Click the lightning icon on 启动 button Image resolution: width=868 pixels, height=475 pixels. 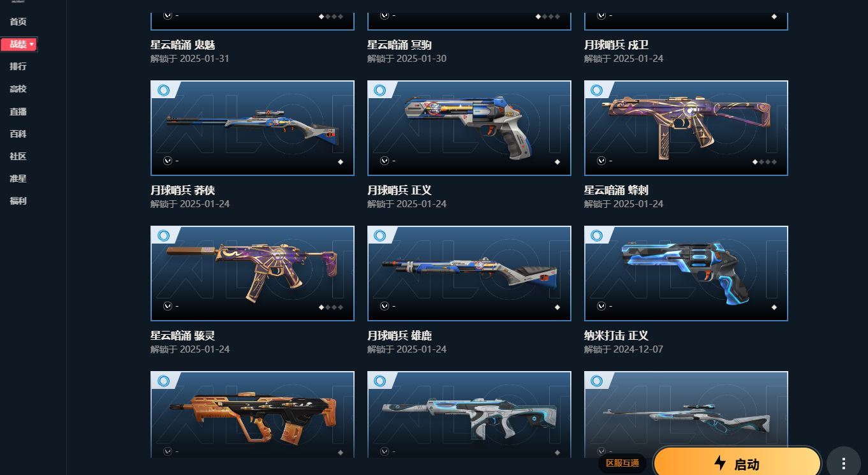(x=720, y=463)
